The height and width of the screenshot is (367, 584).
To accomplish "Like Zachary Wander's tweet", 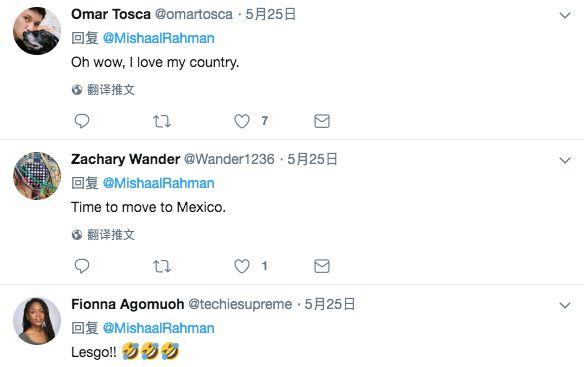I will (242, 266).
